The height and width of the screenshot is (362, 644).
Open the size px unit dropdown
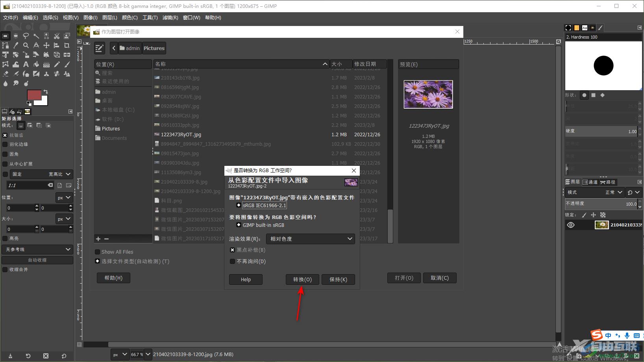[x=64, y=219]
